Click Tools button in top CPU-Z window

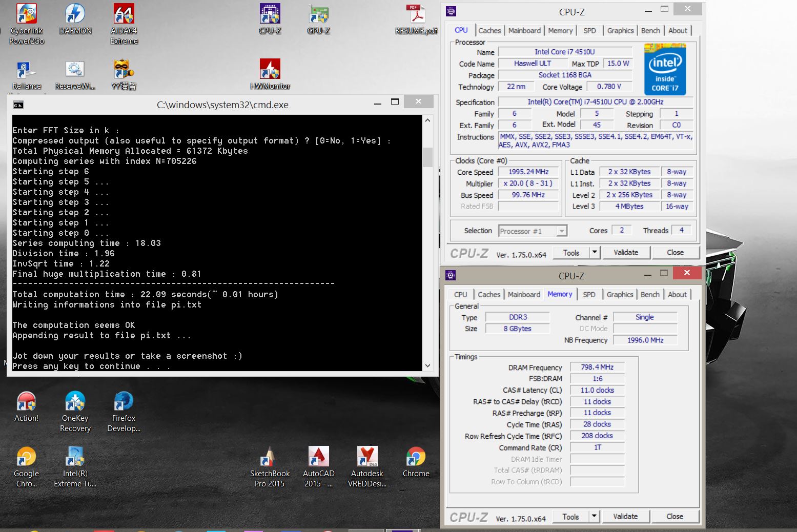(571, 253)
